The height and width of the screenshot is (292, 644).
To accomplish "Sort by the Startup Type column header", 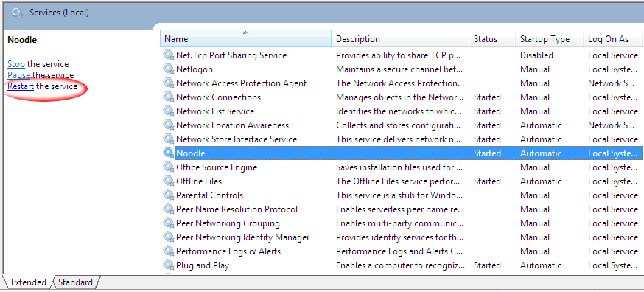I will 549,39.
